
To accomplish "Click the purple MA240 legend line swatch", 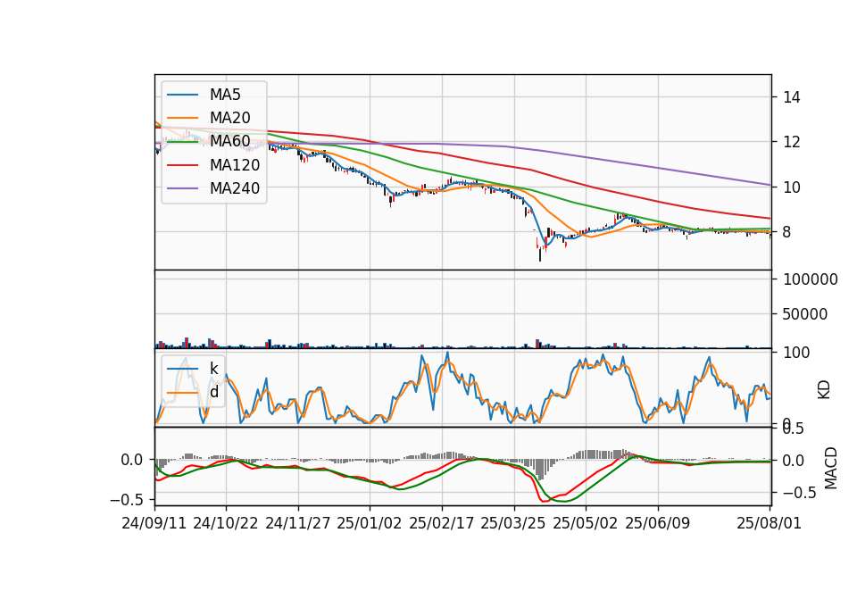I will 182,188.
